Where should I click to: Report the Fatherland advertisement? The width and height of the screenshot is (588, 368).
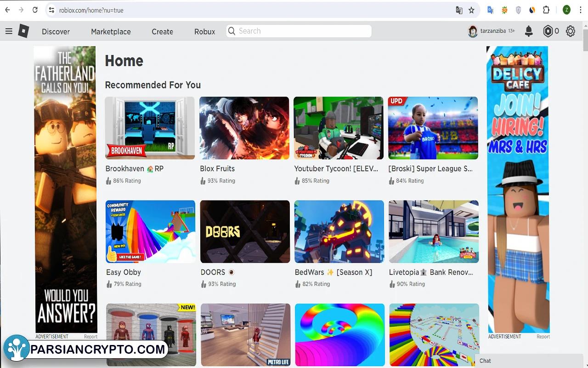[x=90, y=337]
